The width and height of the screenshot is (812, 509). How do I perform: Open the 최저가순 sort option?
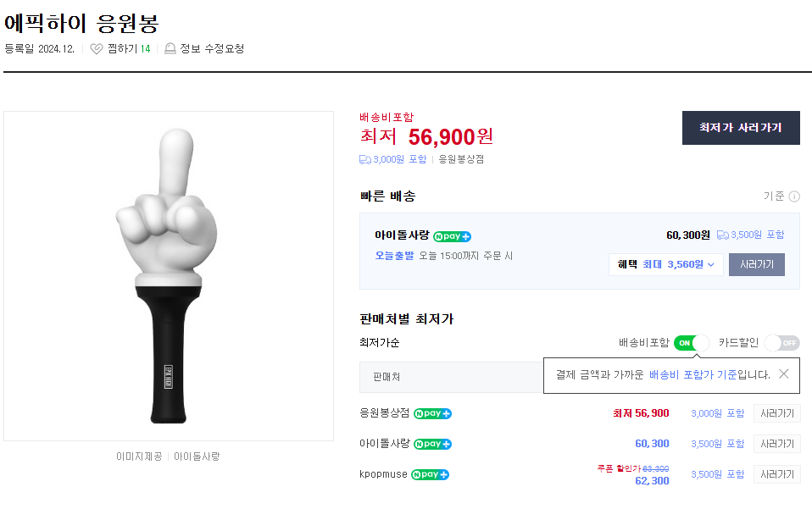pos(380,343)
